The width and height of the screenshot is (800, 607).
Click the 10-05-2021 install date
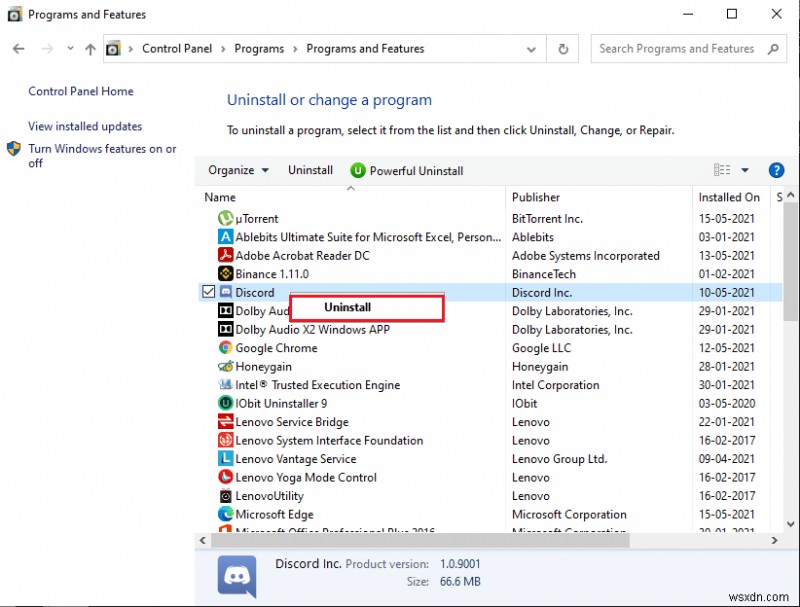click(x=727, y=292)
